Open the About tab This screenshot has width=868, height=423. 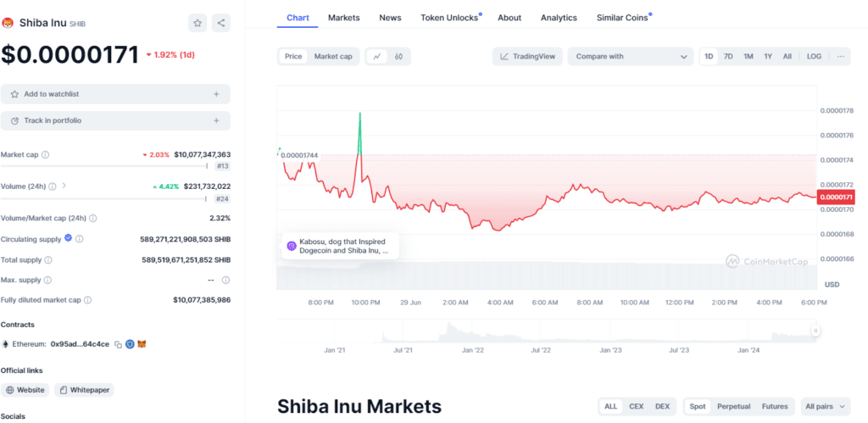click(509, 18)
